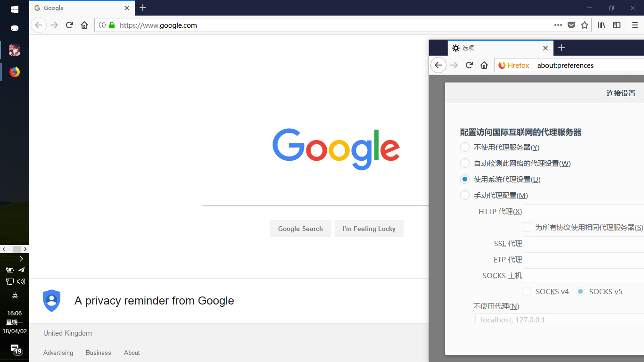Click the taskbar scrollbar right arrow
The image size is (644, 362).
[25, 249]
